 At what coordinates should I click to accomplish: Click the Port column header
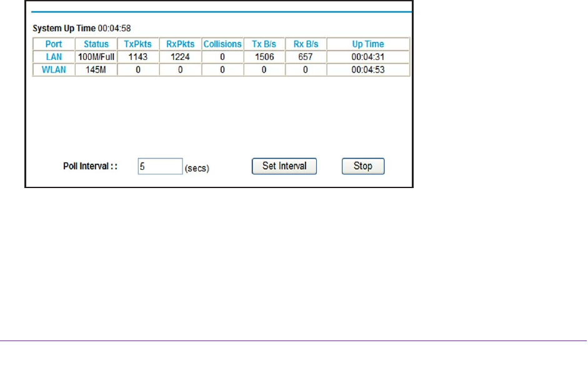(x=54, y=44)
